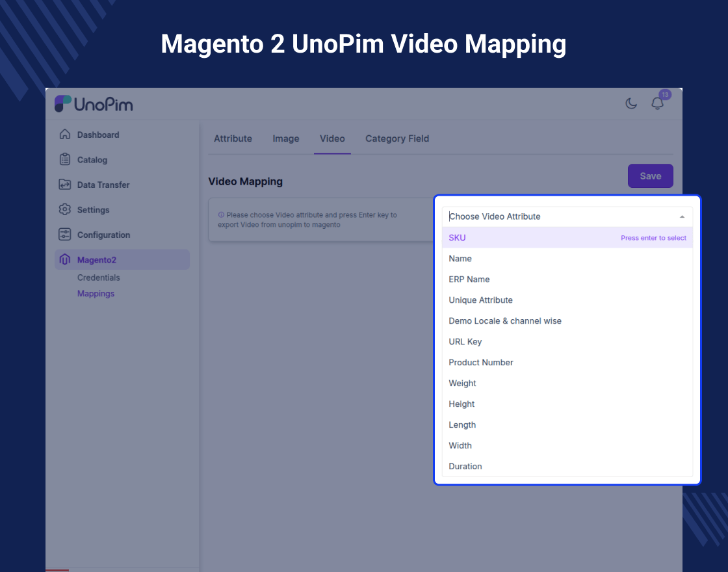Switch to the Attribute tab
728x572 pixels.
(233, 138)
